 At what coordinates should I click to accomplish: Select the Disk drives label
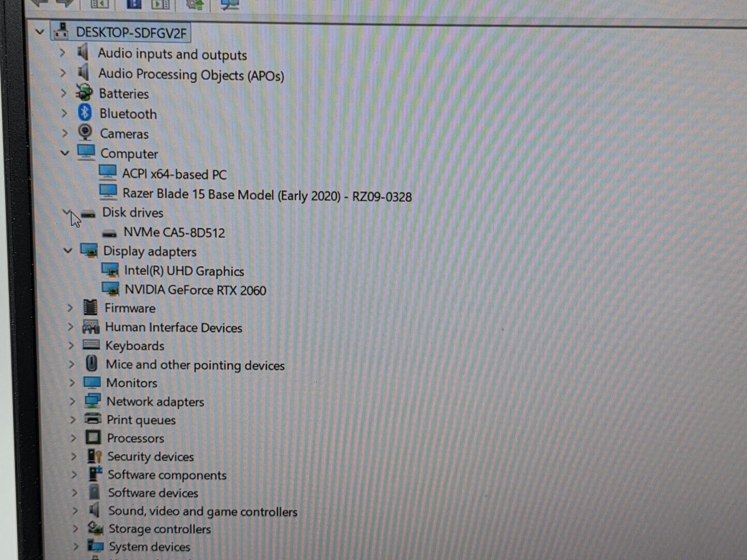coord(133,212)
